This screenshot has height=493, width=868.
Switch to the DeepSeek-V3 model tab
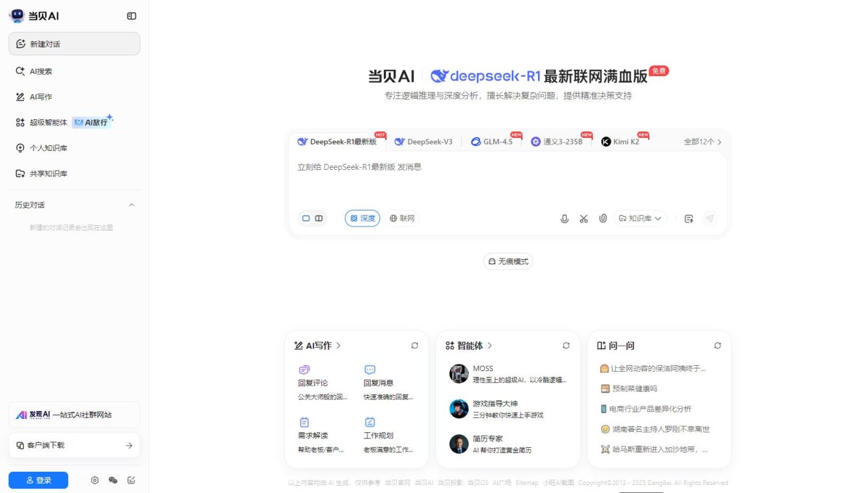423,142
